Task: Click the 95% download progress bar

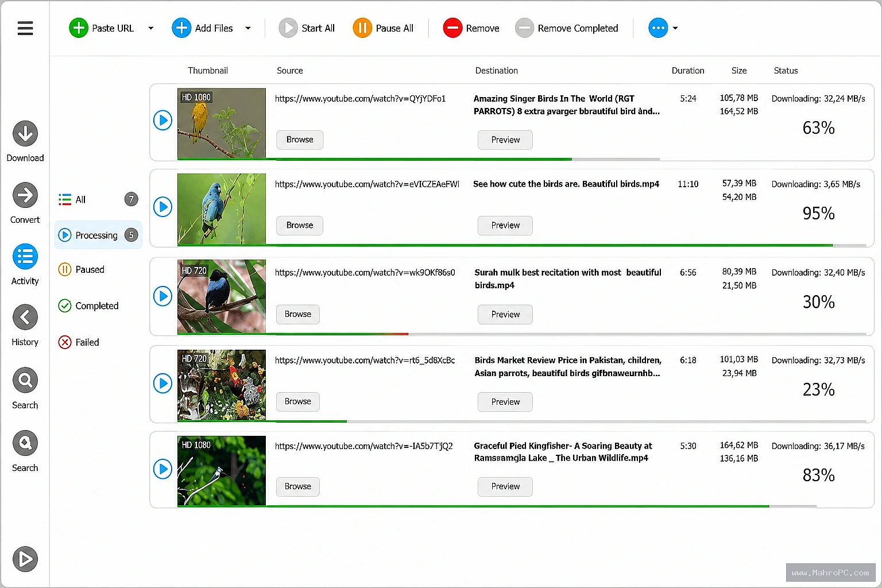Action: pyautogui.click(x=521, y=245)
